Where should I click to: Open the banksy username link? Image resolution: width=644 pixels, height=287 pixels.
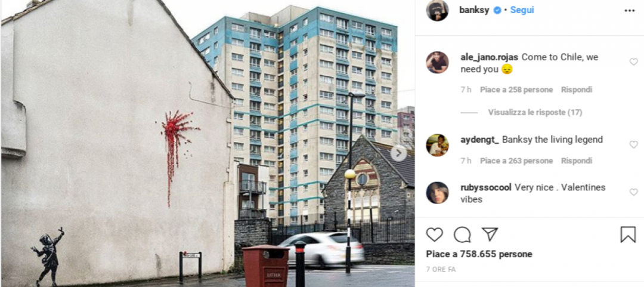click(x=475, y=10)
